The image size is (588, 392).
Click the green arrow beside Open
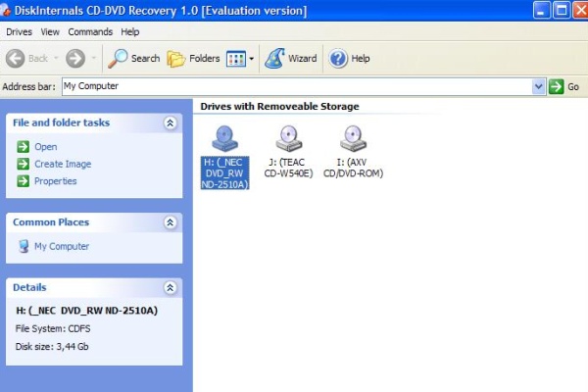[24, 147]
